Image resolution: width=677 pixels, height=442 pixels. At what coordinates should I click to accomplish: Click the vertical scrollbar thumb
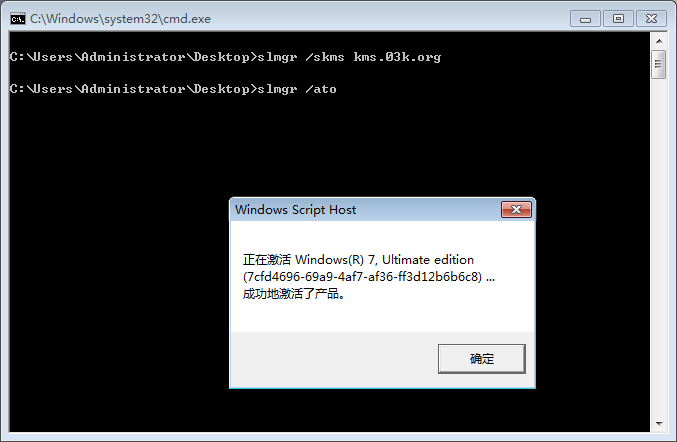coord(659,66)
